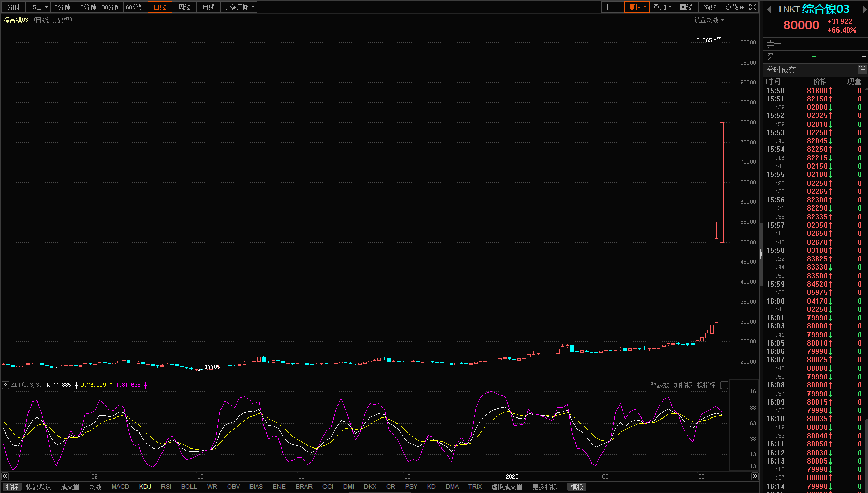Close the KDJ indicator panel
Viewport: 868px width, 493px height.
point(724,385)
